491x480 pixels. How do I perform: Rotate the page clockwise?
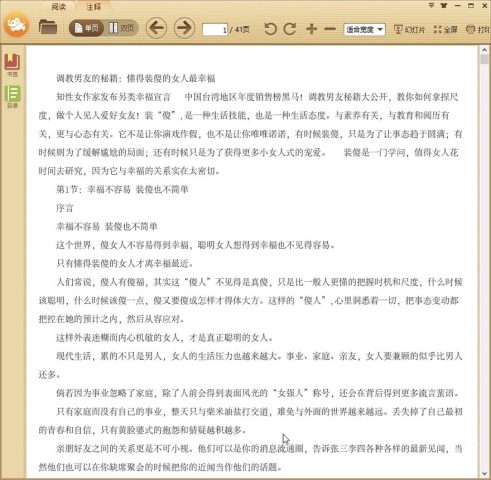pos(290,29)
